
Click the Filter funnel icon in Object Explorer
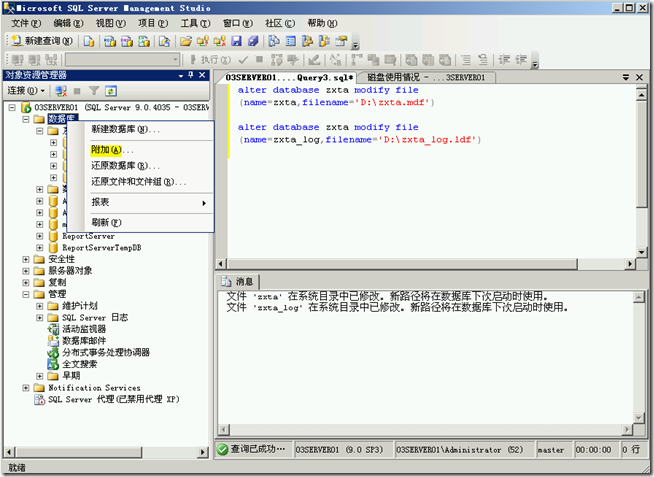[x=94, y=90]
